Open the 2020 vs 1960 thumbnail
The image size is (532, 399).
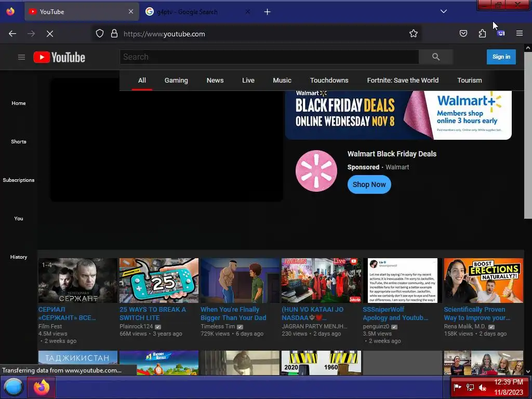[321, 362]
